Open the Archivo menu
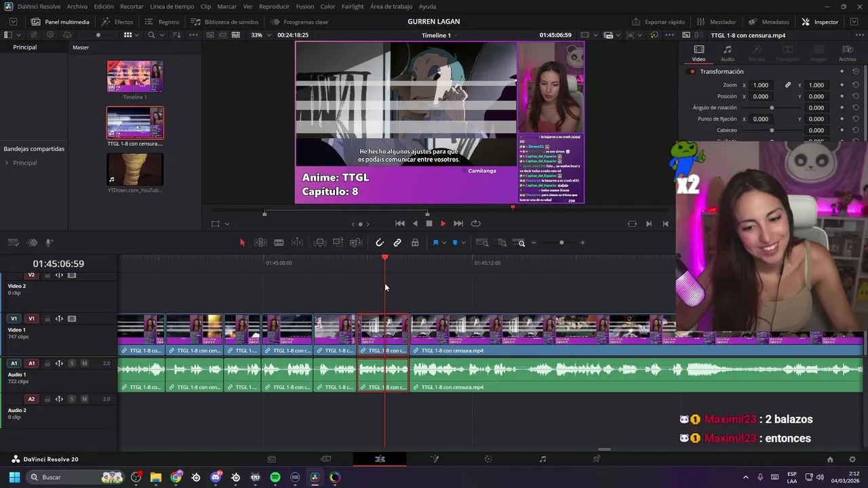 [77, 6]
